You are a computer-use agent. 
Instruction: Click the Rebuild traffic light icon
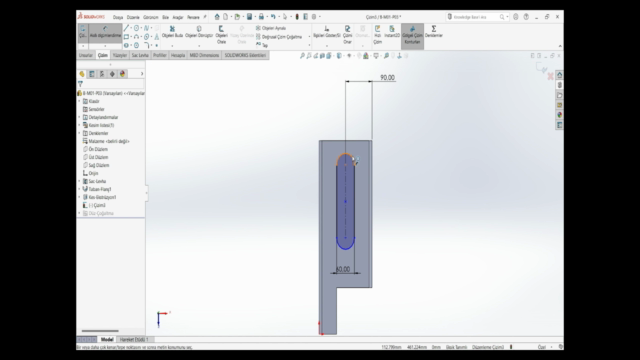click(297, 17)
